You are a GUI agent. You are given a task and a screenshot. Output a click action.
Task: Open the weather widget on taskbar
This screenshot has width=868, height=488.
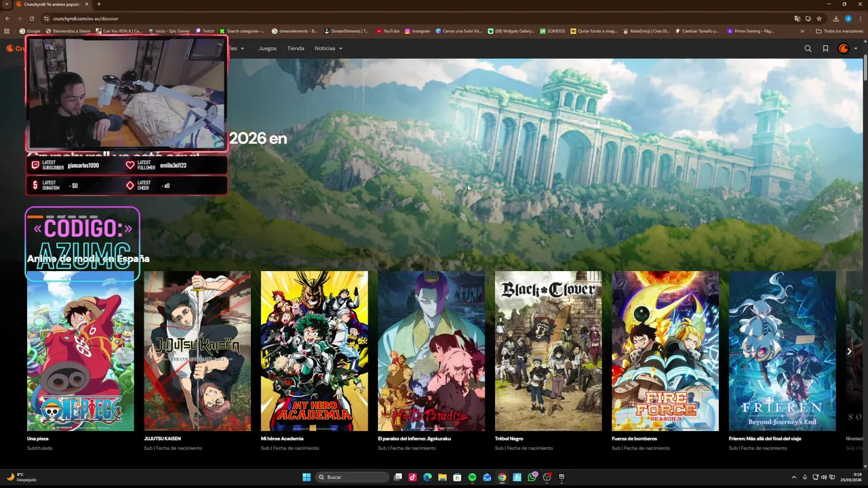point(20,477)
